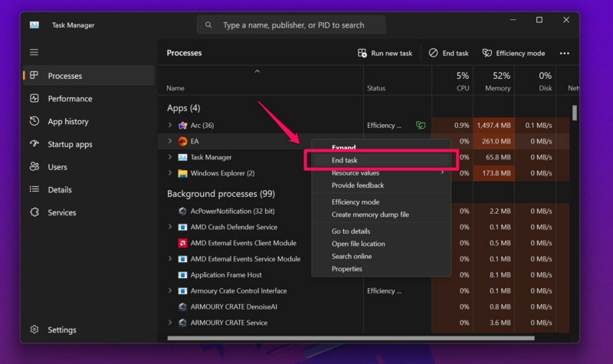Choose Open file location from context menu
Image resolution: width=613 pixels, height=364 pixels.
pyautogui.click(x=358, y=244)
